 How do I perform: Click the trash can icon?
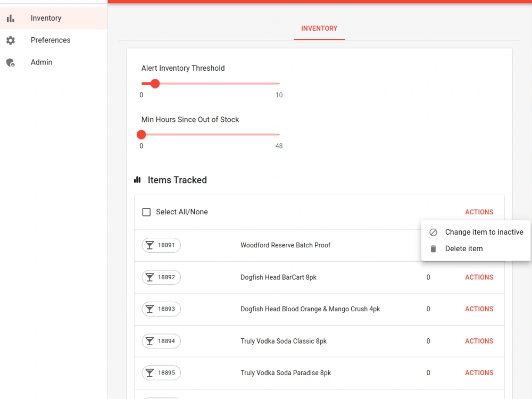click(433, 248)
